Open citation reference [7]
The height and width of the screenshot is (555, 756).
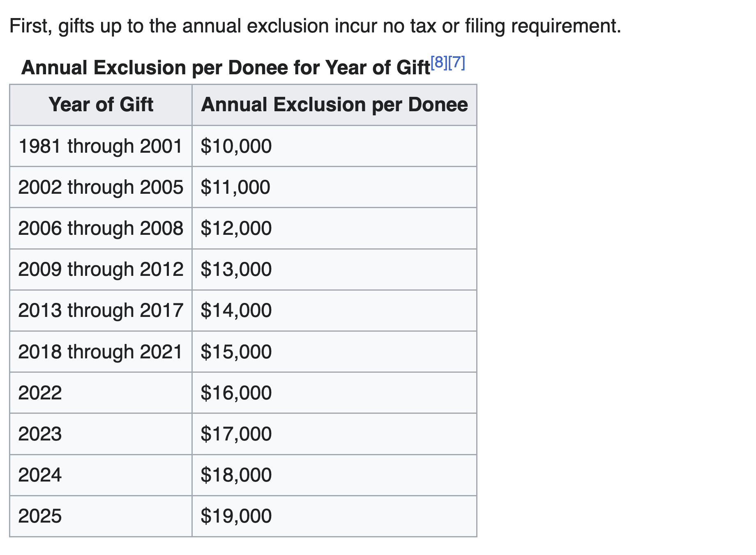click(456, 62)
